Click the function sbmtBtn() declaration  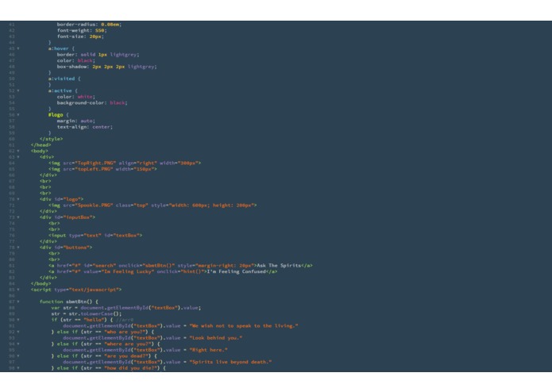tap(69, 302)
